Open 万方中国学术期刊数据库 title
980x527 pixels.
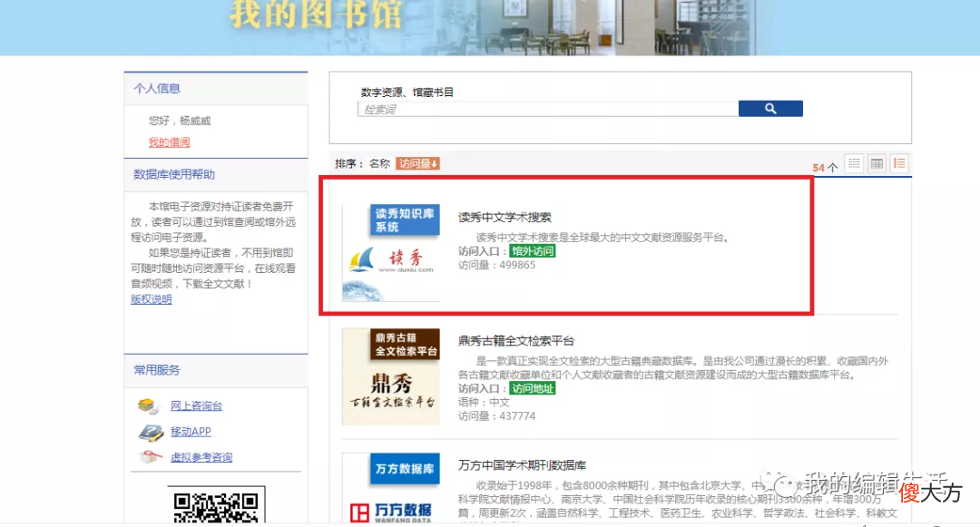(x=523, y=465)
